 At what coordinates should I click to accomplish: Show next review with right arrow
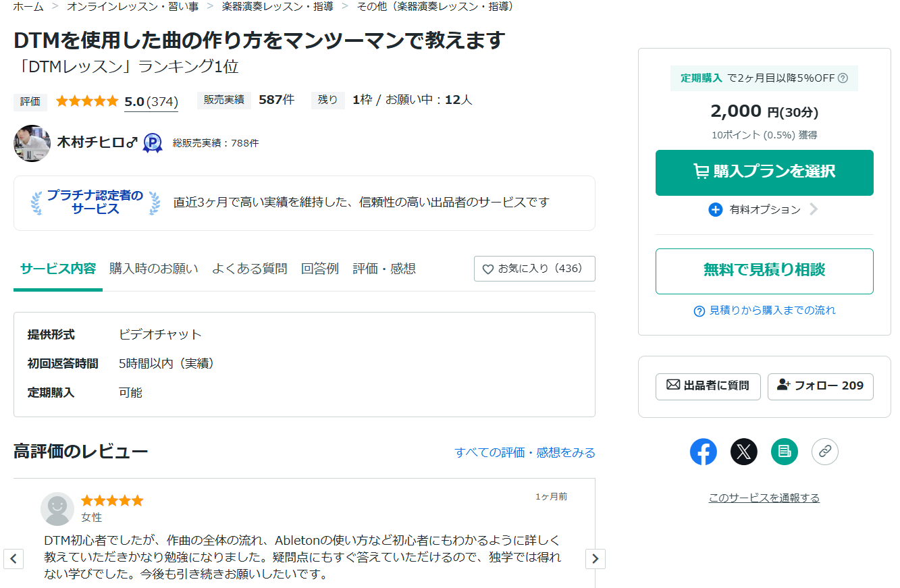pyautogui.click(x=595, y=558)
